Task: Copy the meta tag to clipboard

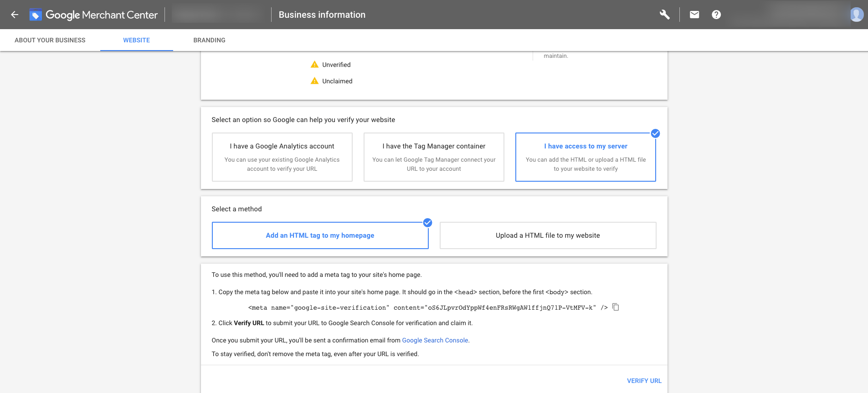Action: [616, 307]
